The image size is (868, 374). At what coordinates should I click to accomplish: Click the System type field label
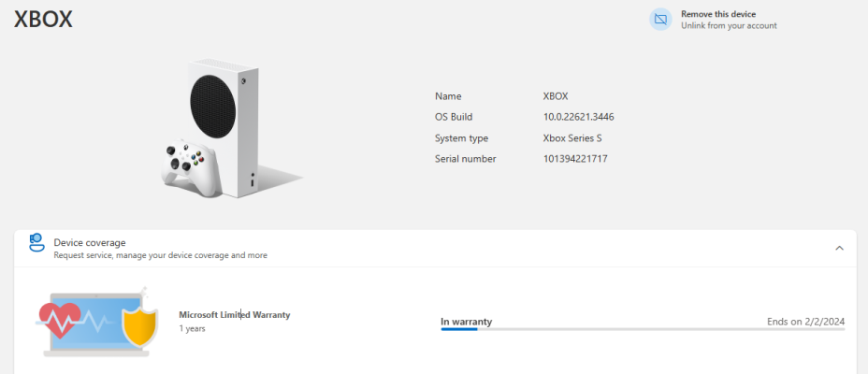[462, 138]
